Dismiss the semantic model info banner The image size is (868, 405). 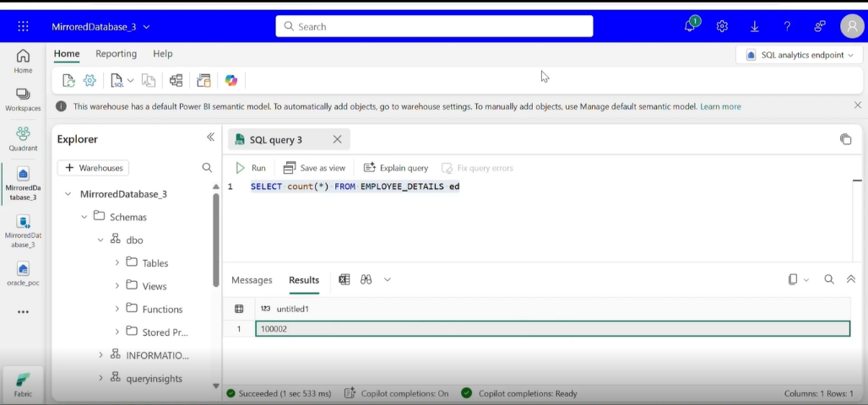click(858, 105)
